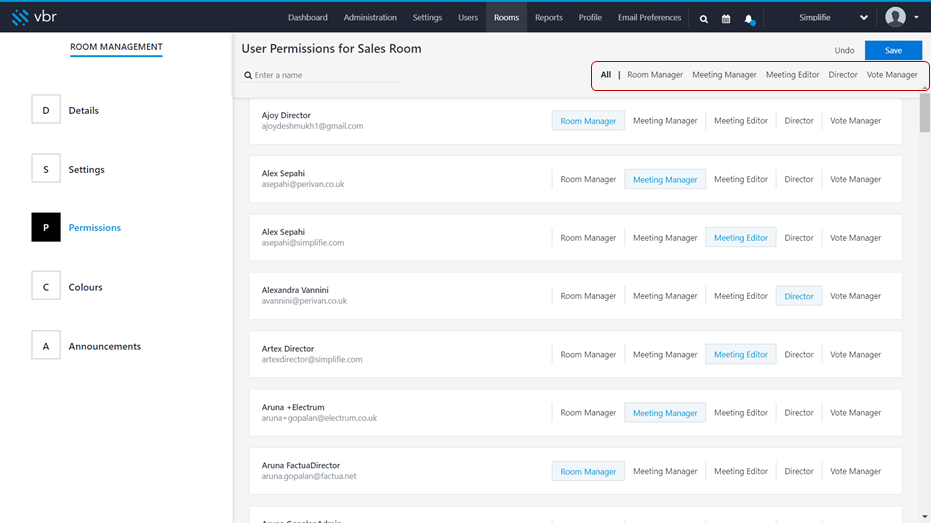
Task: Open Announcements in room management sidebar
Action: 104,346
